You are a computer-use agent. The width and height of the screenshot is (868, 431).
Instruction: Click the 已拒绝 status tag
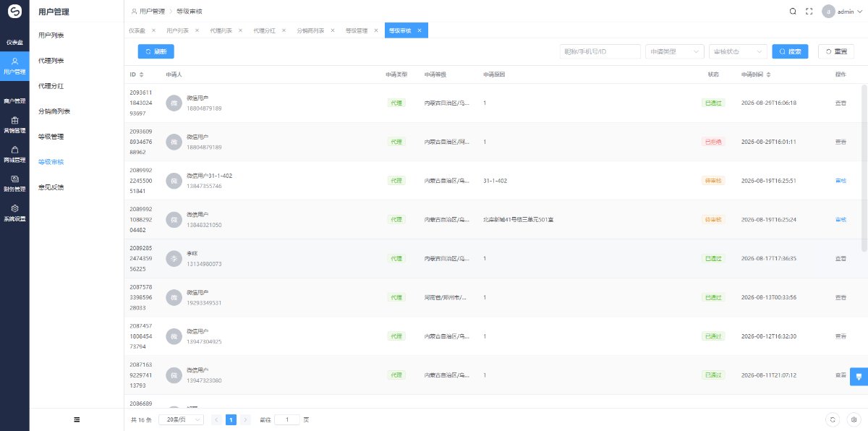point(712,142)
